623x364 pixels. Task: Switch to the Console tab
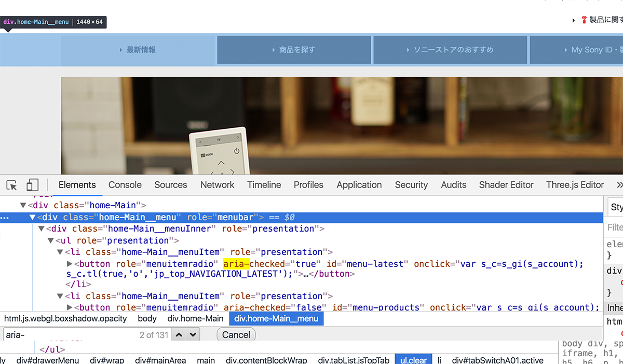point(125,185)
